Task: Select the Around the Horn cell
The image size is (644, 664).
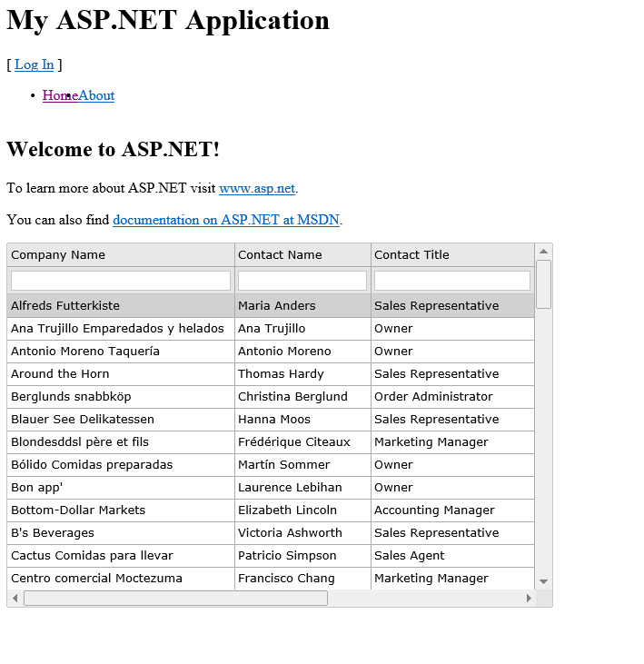Action: [121, 374]
